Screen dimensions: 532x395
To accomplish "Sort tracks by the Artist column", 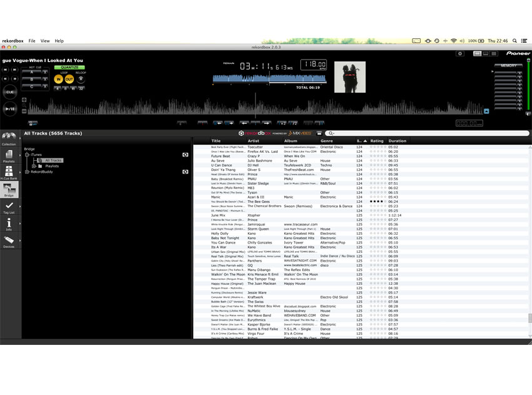I will (253, 141).
